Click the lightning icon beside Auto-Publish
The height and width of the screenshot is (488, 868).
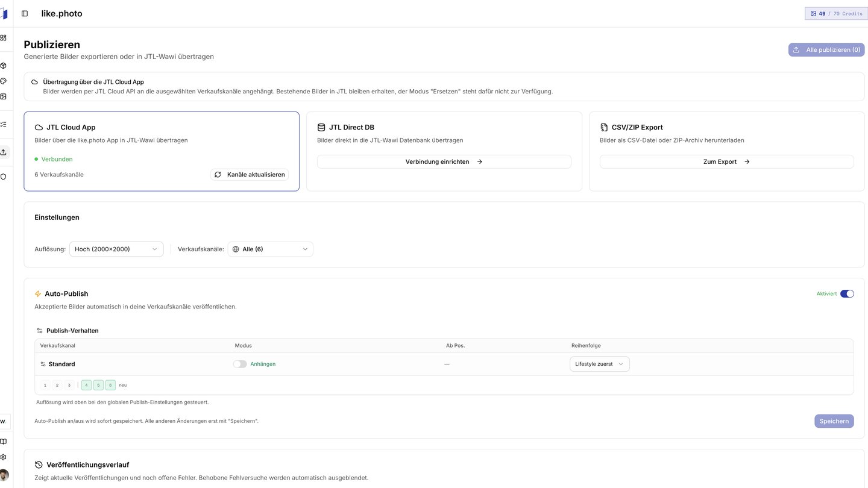(38, 294)
